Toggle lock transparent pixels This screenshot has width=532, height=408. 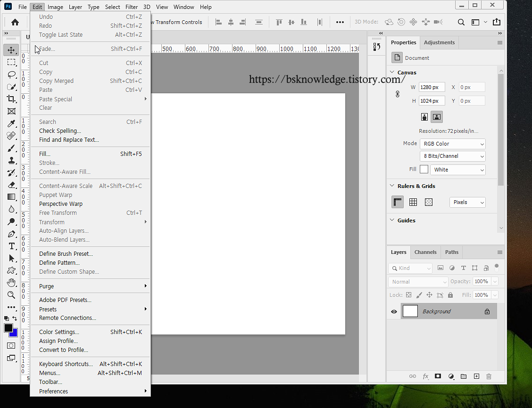(408, 295)
